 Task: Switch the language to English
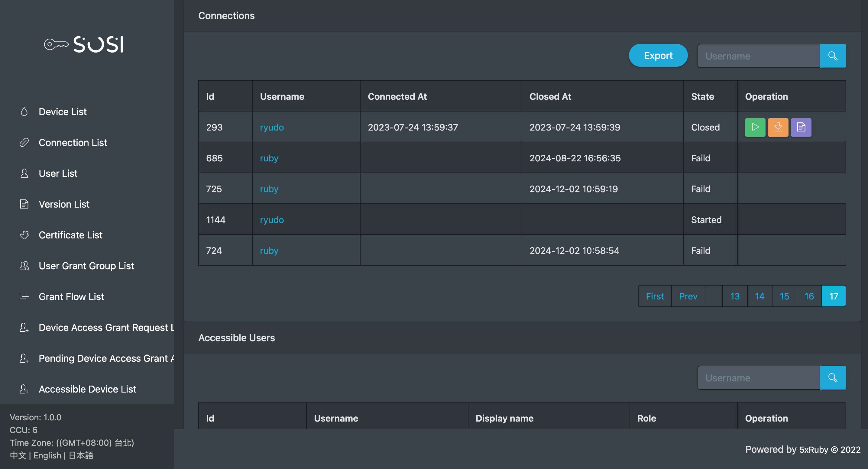[47, 455]
